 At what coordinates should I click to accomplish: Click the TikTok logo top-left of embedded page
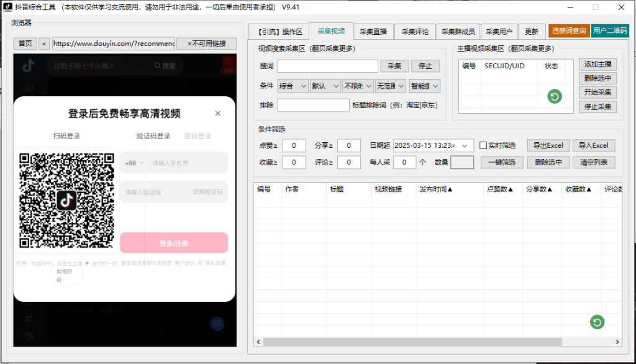coord(27,66)
